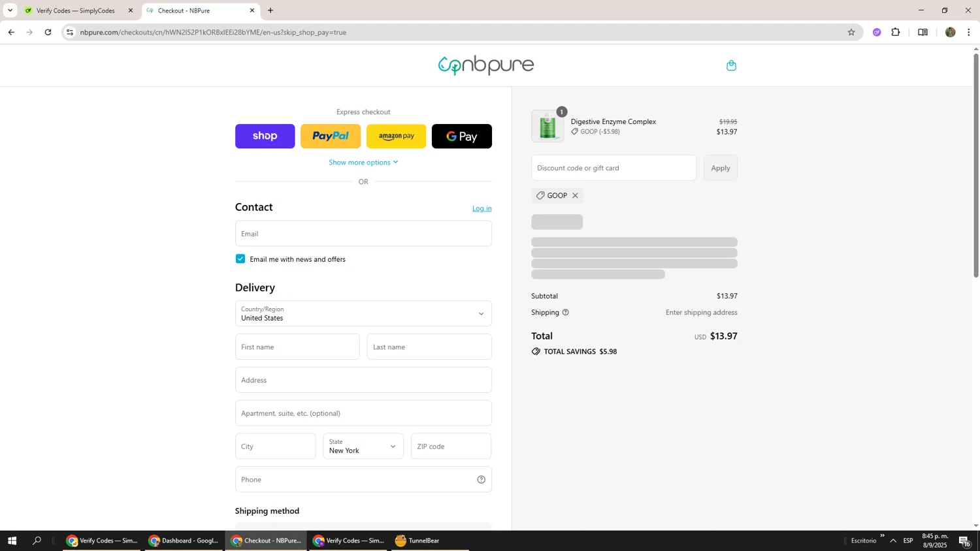The height and width of the screenshot is (551, 980).
Task: Expand Show more options for express checkout
Action: click(x=363, y=163)
